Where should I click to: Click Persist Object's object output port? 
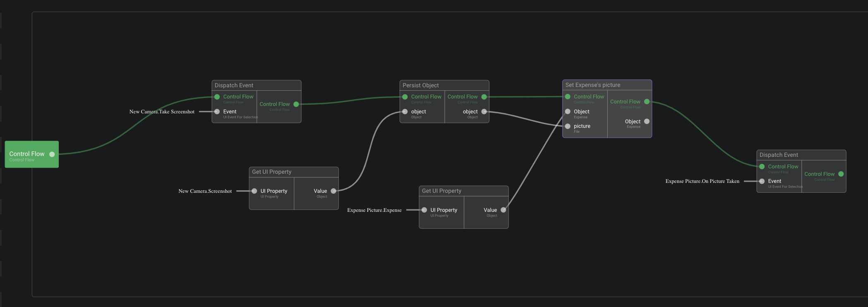(484, 112)
